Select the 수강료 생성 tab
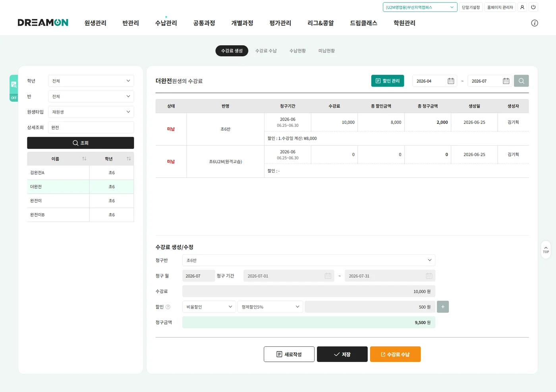The width and height of the screenshot is (556, 392). pyautogui.click(x=232, y=51)
